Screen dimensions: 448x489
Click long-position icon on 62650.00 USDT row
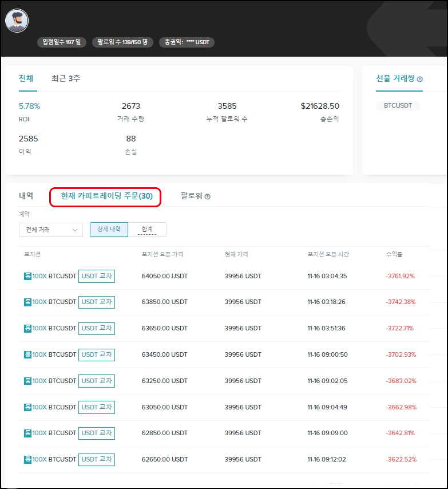tap(27, 459)
